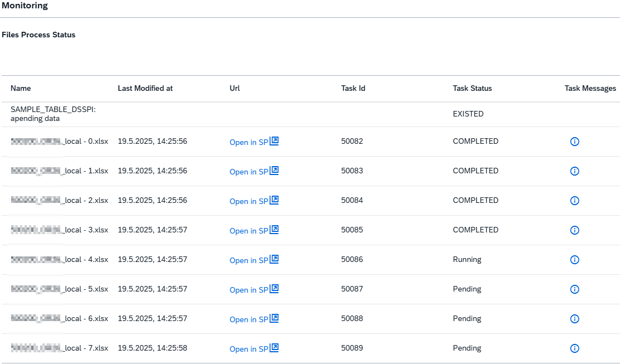Show task messages for task 50088
620x364 pixels.
[x=575, y=319]
